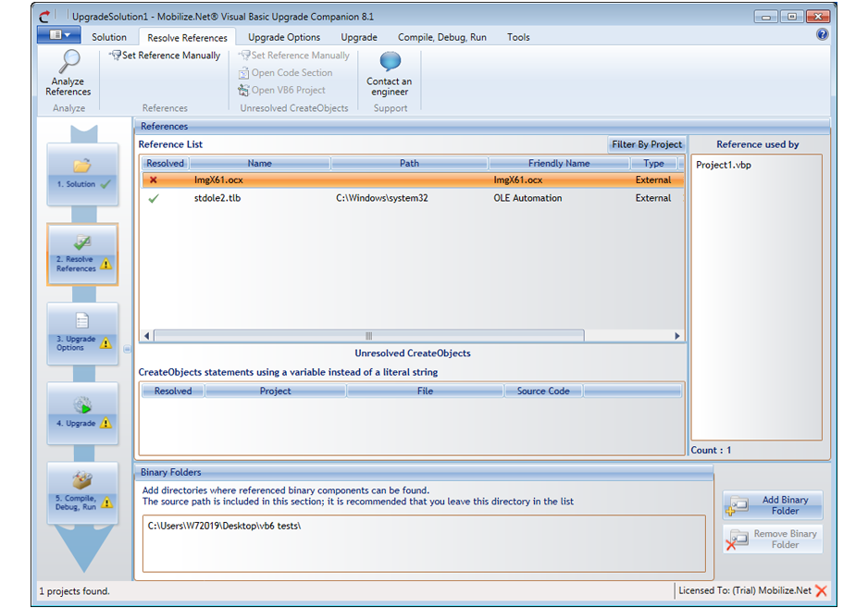Click the Mobilize.Net logo in title bar
Screen dimensions: 868x608
click(x=44, y=16)
